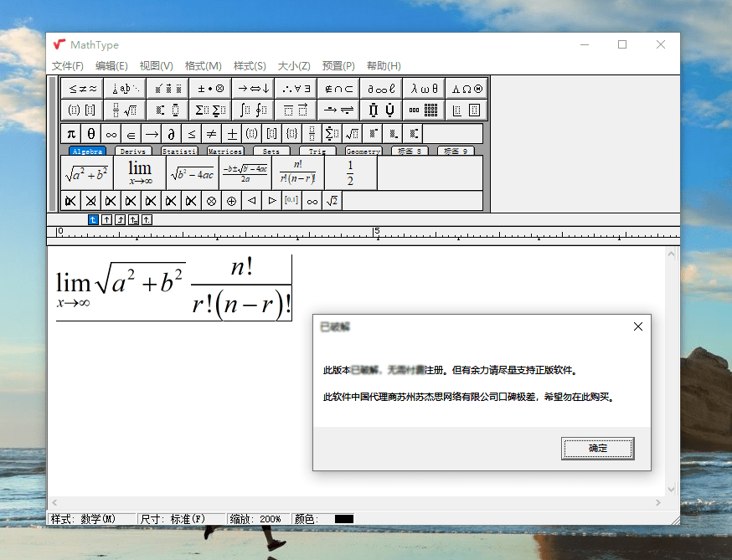Insert the partial derivative symbol

(x=172, y=135)
